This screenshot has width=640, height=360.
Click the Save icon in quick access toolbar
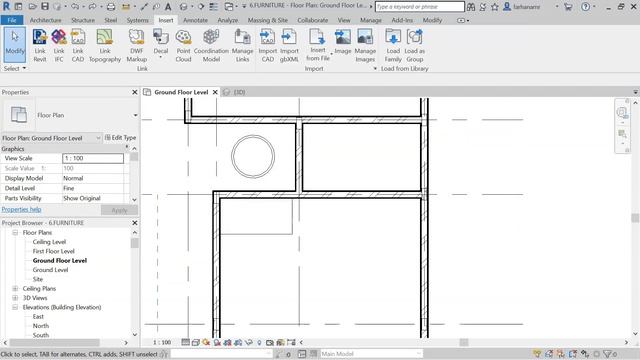[45, 7]
